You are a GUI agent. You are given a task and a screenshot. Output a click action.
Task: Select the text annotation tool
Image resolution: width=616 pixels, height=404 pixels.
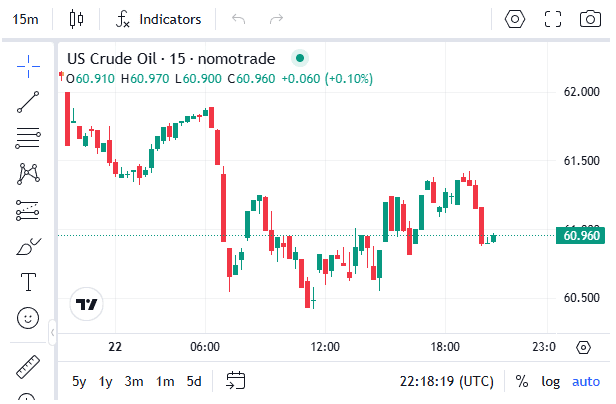[28, 282]
